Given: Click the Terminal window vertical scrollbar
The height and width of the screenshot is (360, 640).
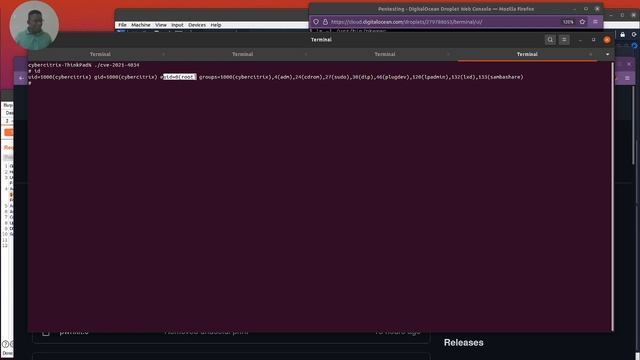Looking at the screenshot, I should [612, 196].
